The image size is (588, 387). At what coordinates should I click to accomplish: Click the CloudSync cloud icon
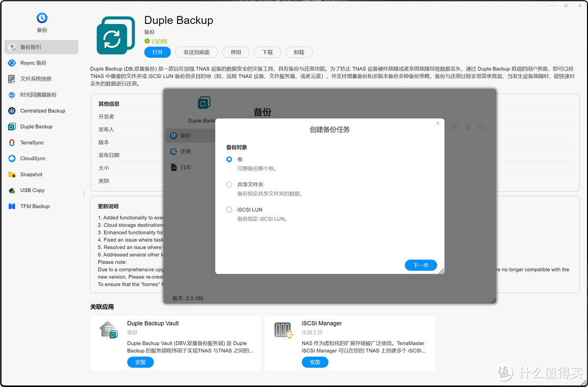(x=12, y=159)
